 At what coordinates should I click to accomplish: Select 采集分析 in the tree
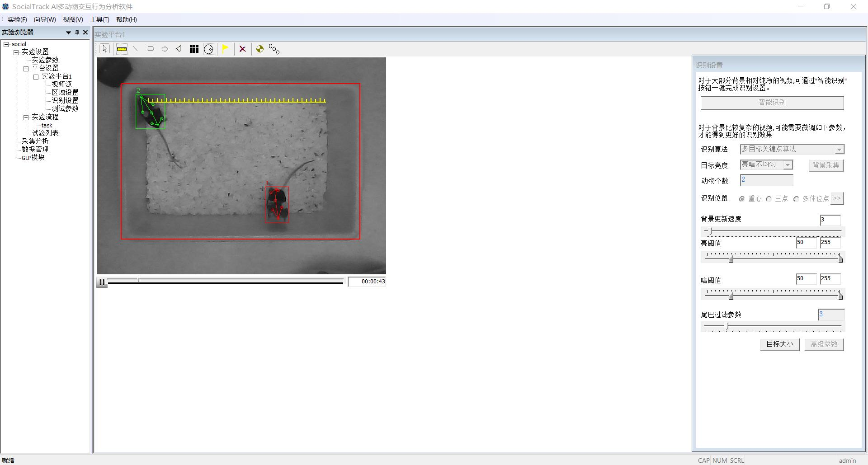(x=35, y=141)
